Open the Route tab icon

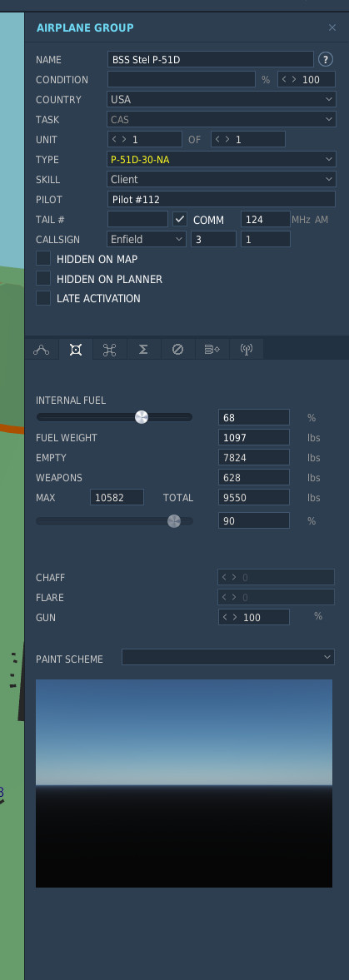42,350
